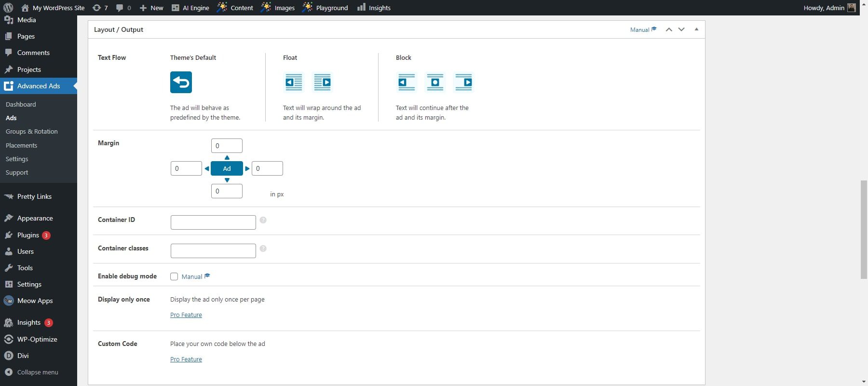This screenshot has height=386, width=868.
Task: Open the Placements submenu item
Action: 21,145
